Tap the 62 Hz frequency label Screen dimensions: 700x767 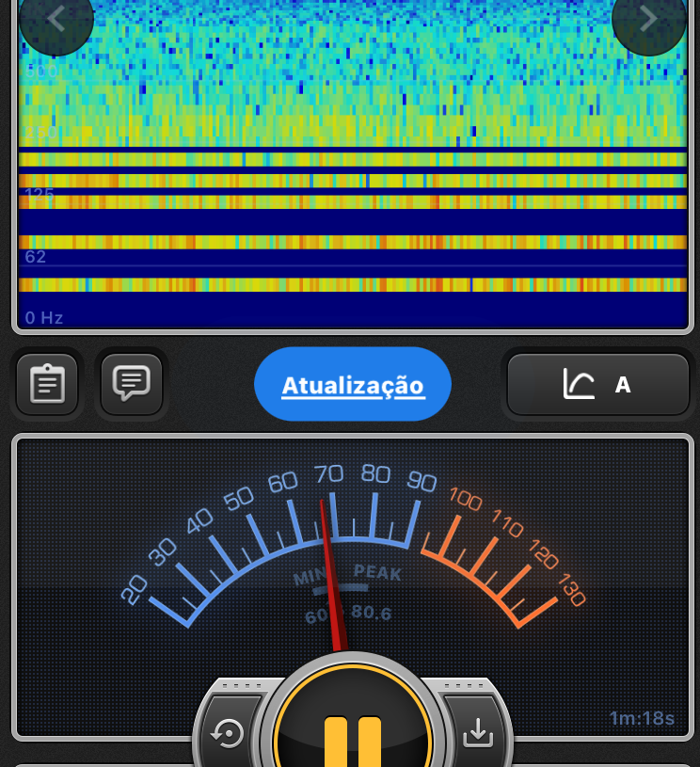pos(36,257)
